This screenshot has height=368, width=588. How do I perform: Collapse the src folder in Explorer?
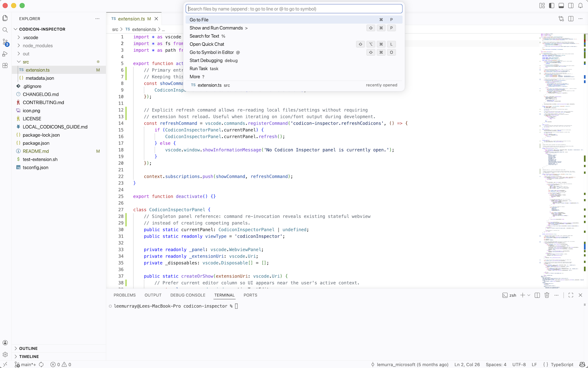[25, 62]
